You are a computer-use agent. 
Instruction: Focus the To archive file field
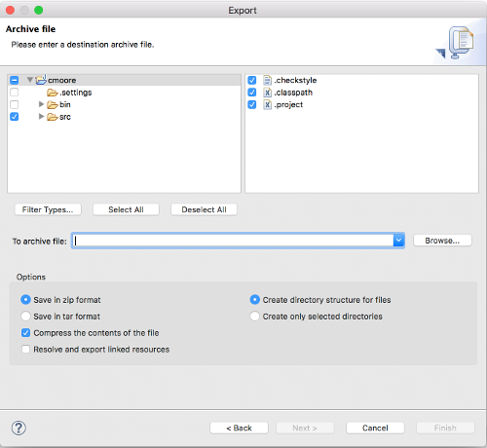tap(233, 241)
